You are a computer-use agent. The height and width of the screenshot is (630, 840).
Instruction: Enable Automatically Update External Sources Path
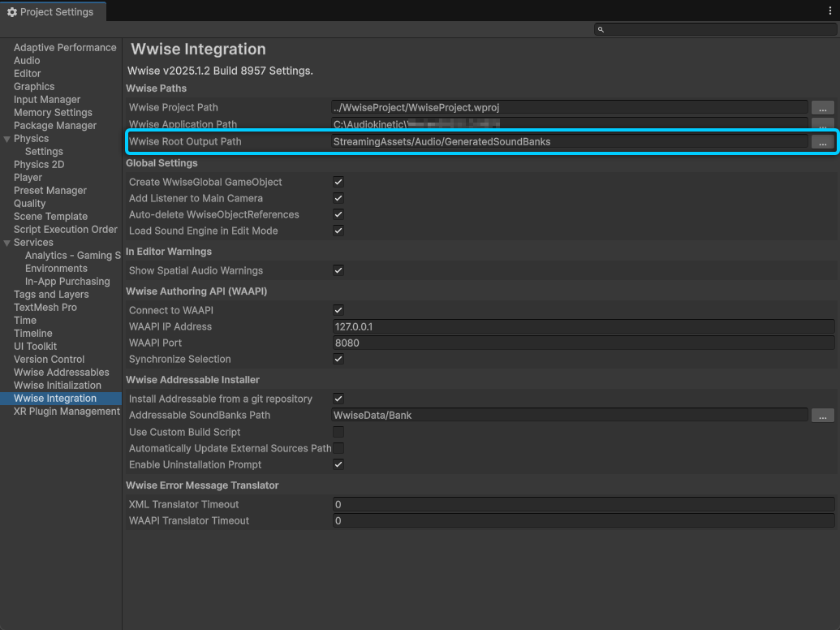(338, 449)
